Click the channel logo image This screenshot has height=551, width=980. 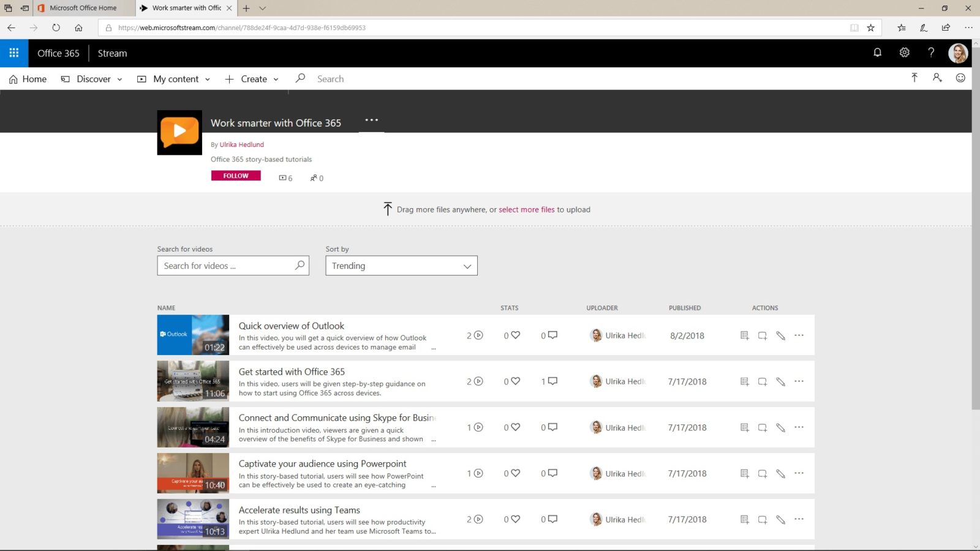point(179,132)
